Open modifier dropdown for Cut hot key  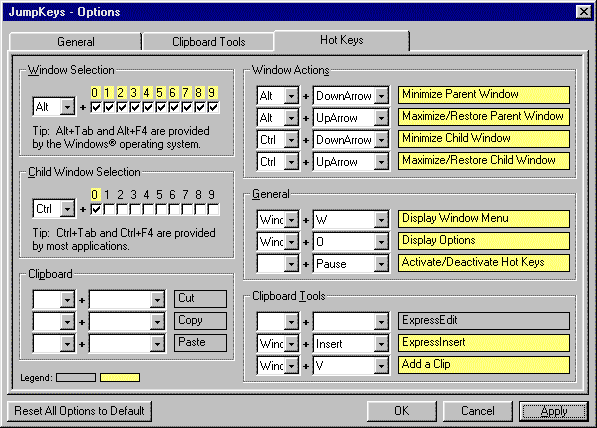[67, 300]
